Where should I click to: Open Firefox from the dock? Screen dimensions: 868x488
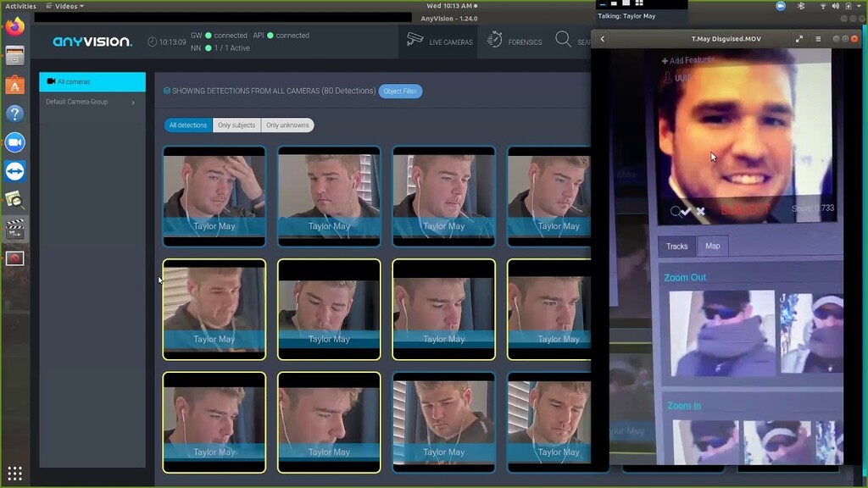pos(14,27)
